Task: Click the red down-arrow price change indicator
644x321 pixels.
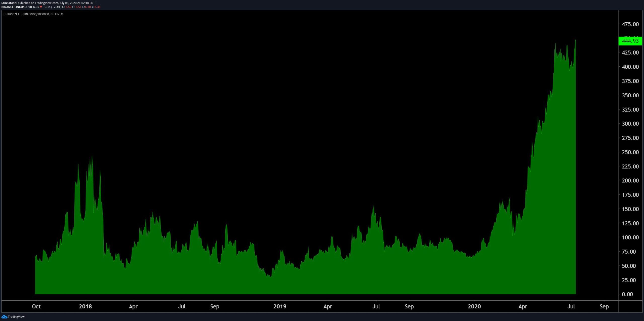Action: click(41, 7)
